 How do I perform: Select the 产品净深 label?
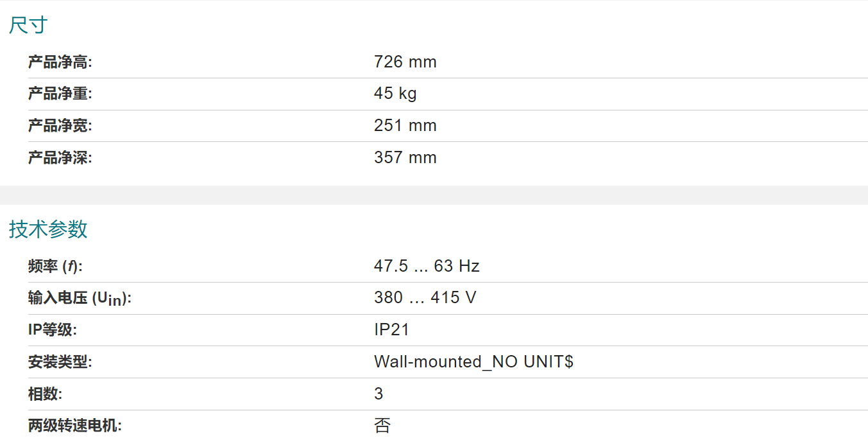(60, 158)
